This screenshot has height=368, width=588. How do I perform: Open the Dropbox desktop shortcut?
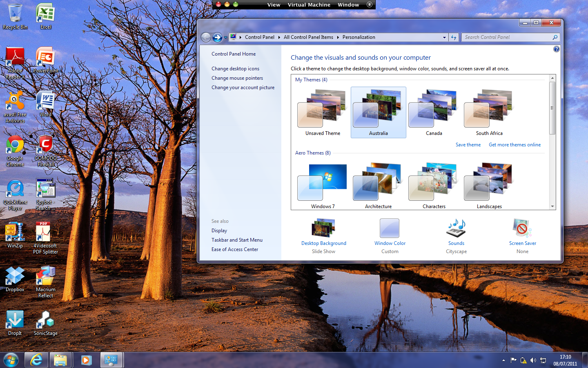click(15, 277)
